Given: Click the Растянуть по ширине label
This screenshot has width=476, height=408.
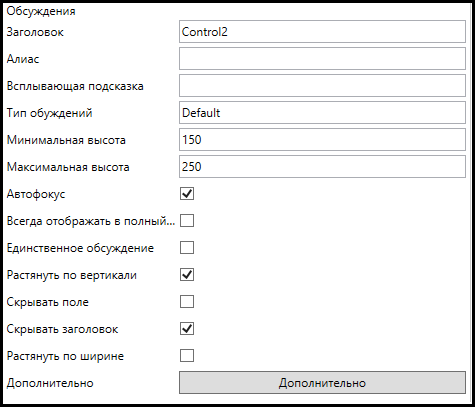Looking at the screenshot, I should pos(65,356).
